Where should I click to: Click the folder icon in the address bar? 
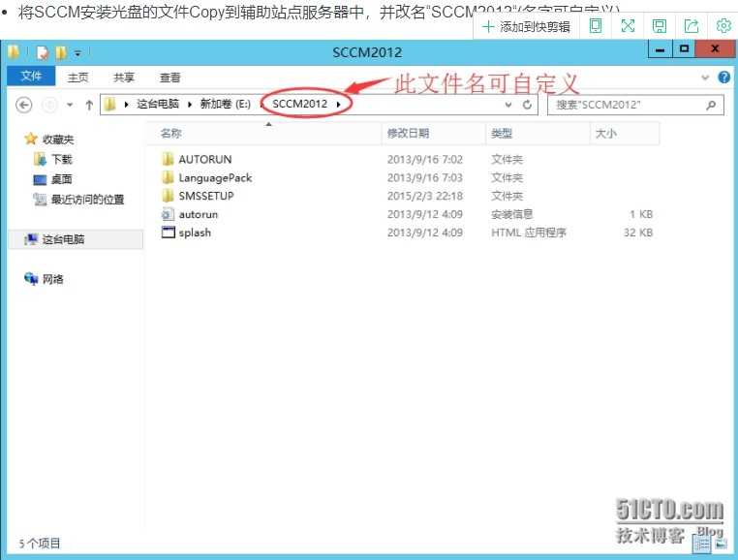tap(109, 104)
